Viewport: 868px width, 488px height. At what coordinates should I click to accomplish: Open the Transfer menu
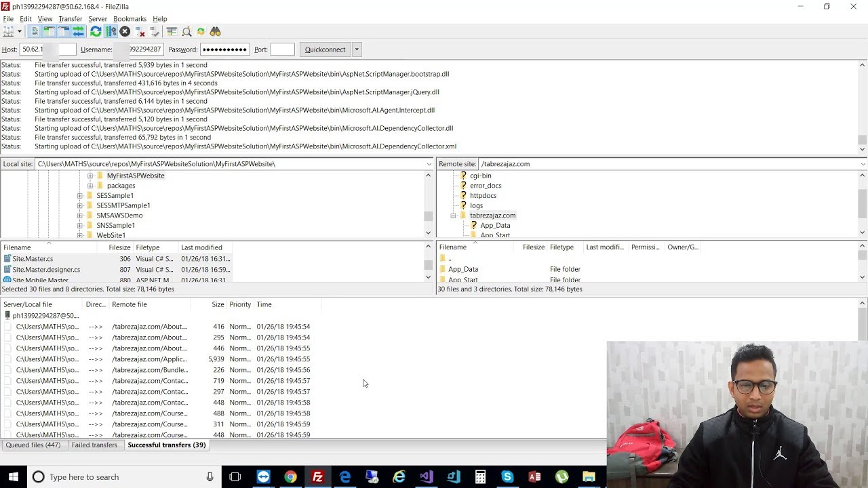point(71,19)
